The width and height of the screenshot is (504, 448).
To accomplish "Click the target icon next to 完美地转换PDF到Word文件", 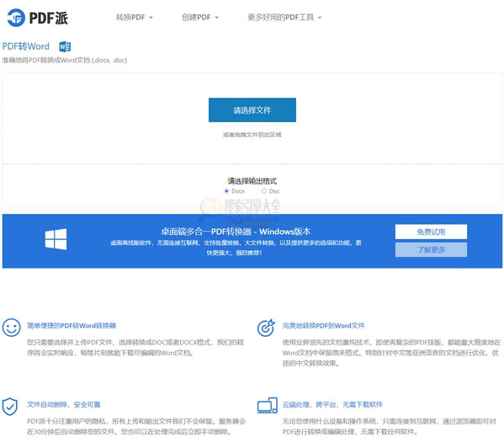I will [266, 328].
